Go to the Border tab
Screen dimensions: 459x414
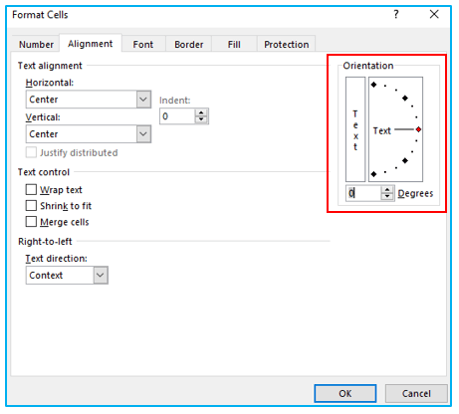[x=189, y=44]
